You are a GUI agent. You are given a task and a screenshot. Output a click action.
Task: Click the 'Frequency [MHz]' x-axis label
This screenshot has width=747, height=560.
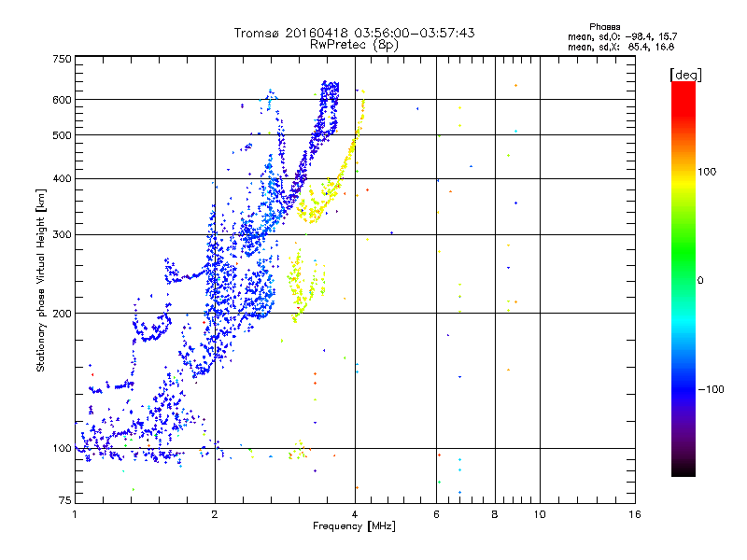[354, 526]
